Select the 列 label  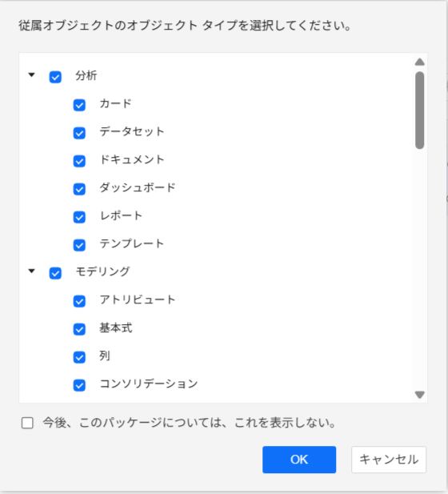pyautogui.click(x=105, y=355)
